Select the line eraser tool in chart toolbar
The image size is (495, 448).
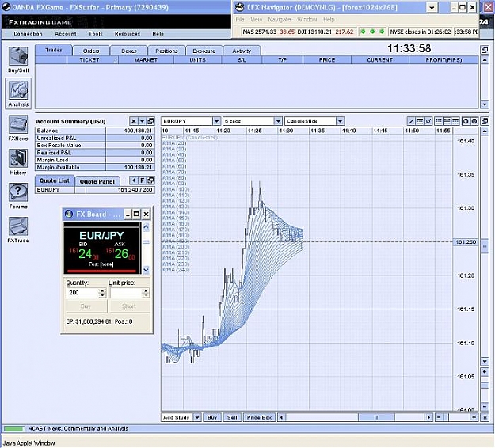428,121
